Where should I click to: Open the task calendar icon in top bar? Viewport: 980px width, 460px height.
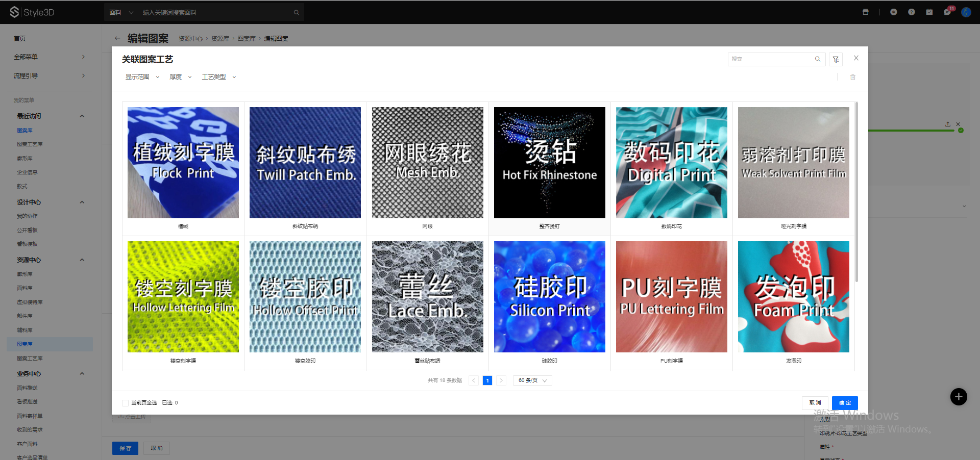[x=929, y=12]
